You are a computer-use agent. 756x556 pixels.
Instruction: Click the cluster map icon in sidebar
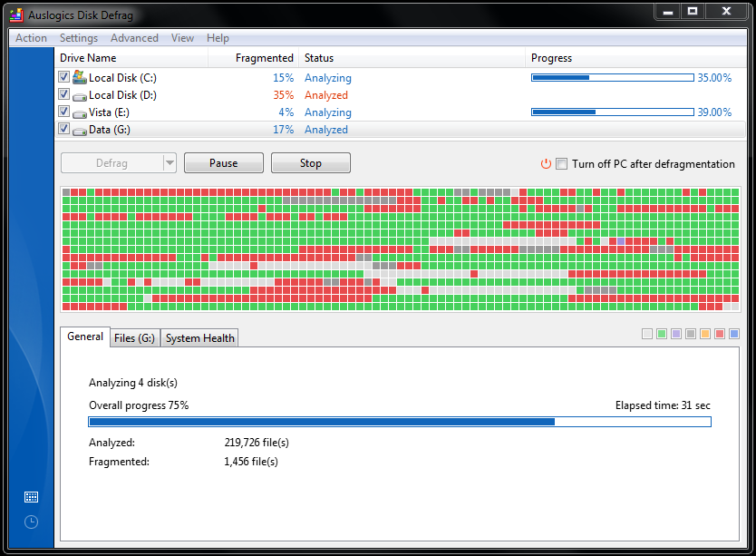pyautogui.click(x=32, y=497)
